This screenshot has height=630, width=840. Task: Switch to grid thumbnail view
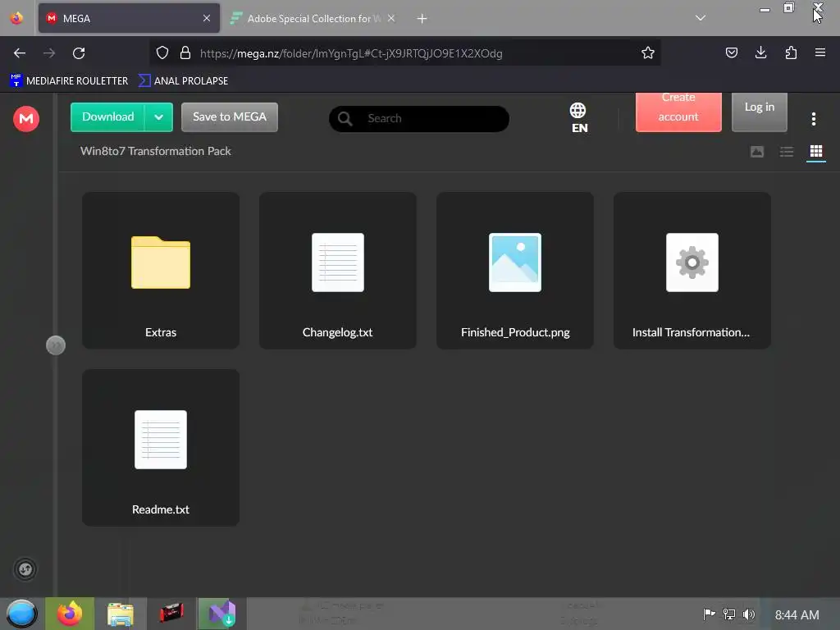click(816, 152)
